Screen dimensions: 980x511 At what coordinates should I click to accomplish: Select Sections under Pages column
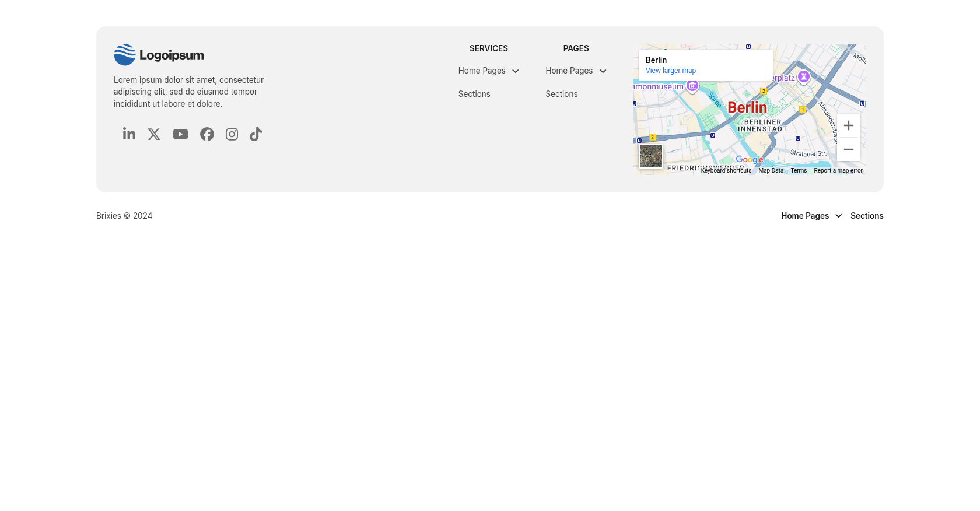point(561,94)
